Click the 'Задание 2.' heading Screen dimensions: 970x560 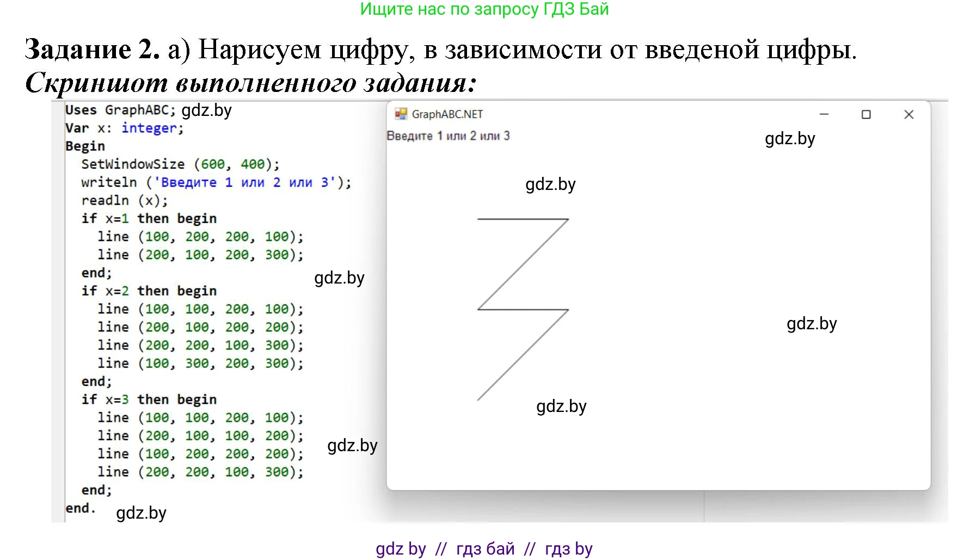point(93,50)
